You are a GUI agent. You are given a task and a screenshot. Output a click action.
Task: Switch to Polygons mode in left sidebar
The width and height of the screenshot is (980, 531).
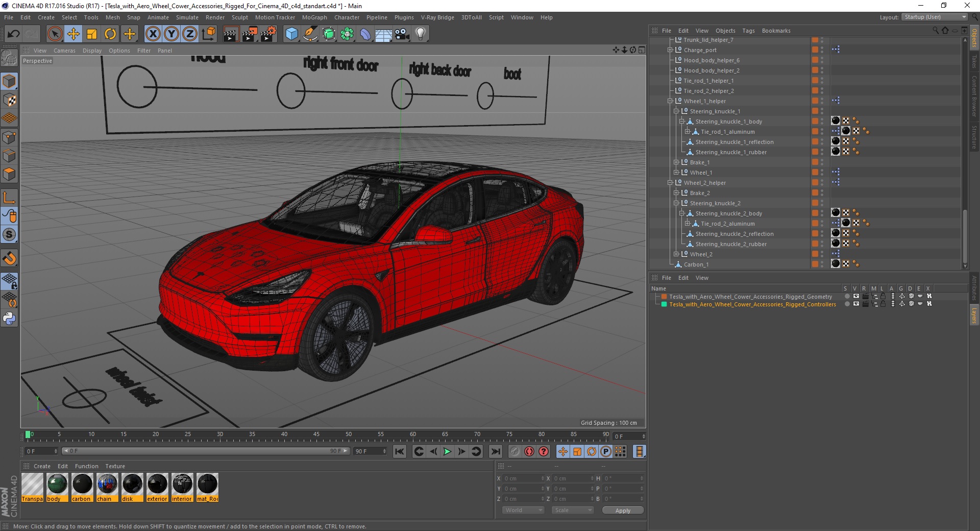click(9, 174)
